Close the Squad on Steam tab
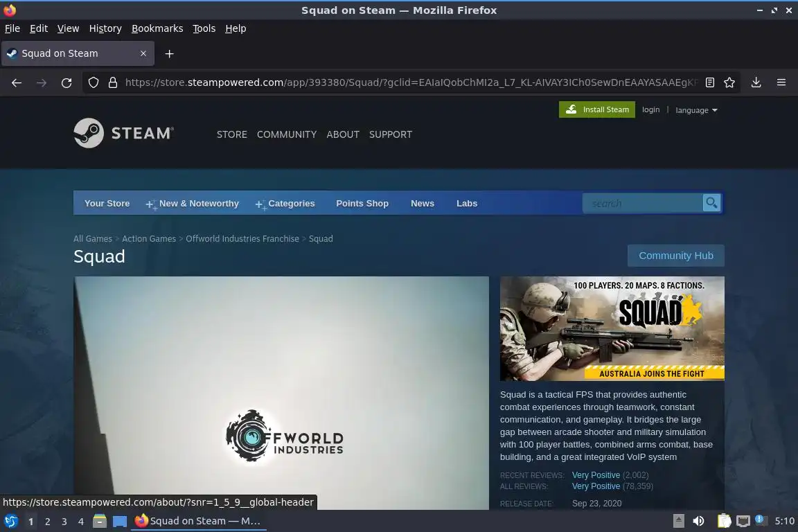This screenshot has height=532, width=798. point(143,53)
